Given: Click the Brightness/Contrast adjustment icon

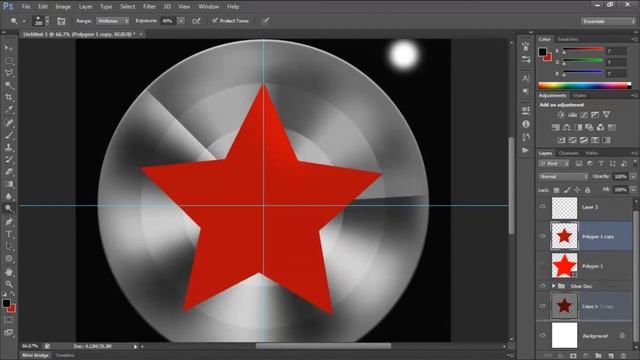Looking at the screenshot, I should (561, 115).
